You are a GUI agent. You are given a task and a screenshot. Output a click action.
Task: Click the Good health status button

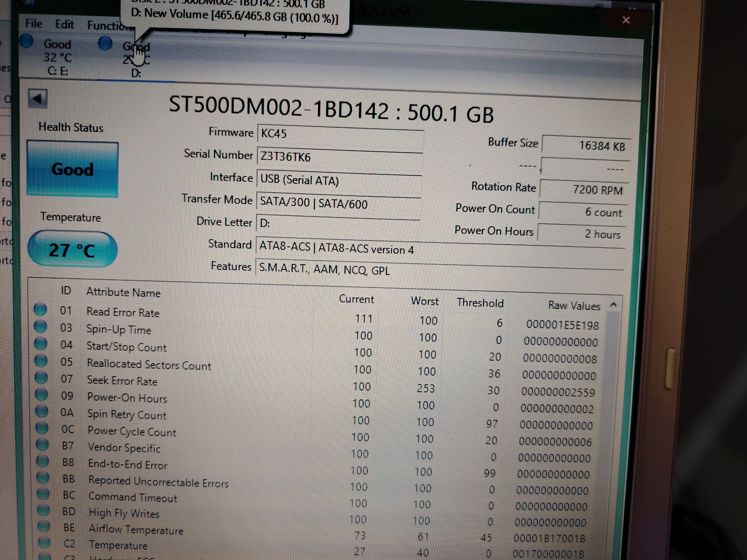point(72,169)
